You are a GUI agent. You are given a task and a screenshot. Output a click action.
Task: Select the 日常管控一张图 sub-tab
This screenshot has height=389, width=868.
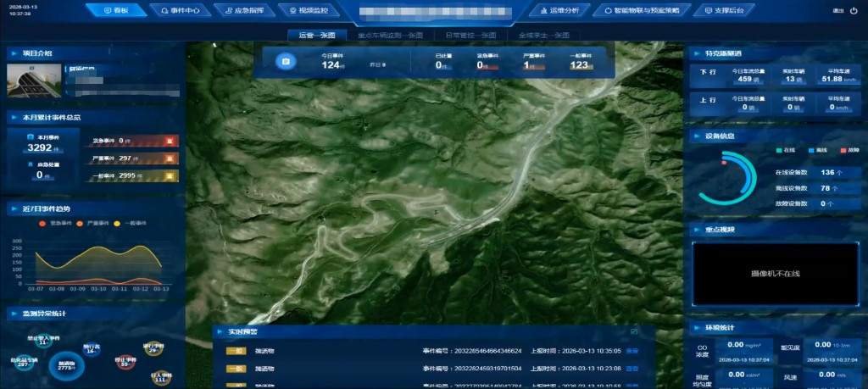(x=470, y=35)
